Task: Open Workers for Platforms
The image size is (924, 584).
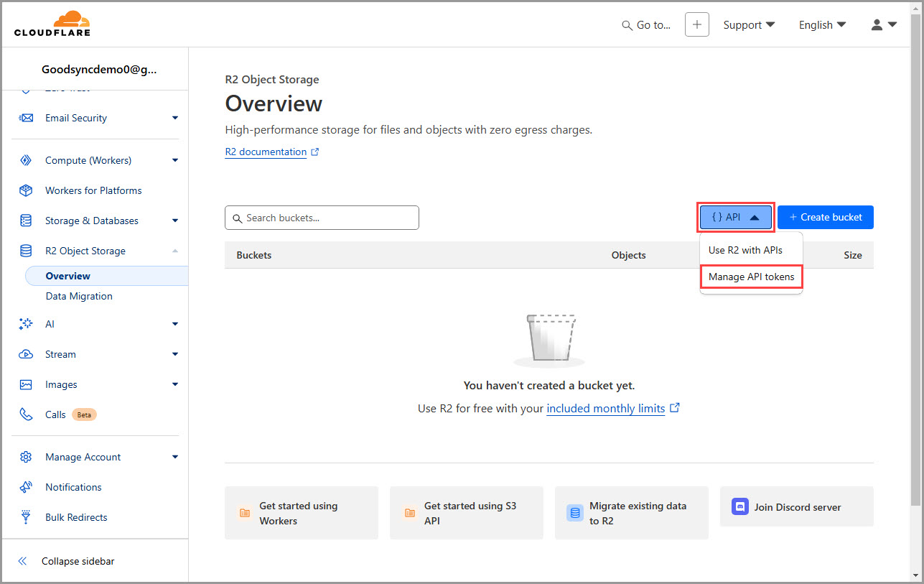Action: coord(93,190)
